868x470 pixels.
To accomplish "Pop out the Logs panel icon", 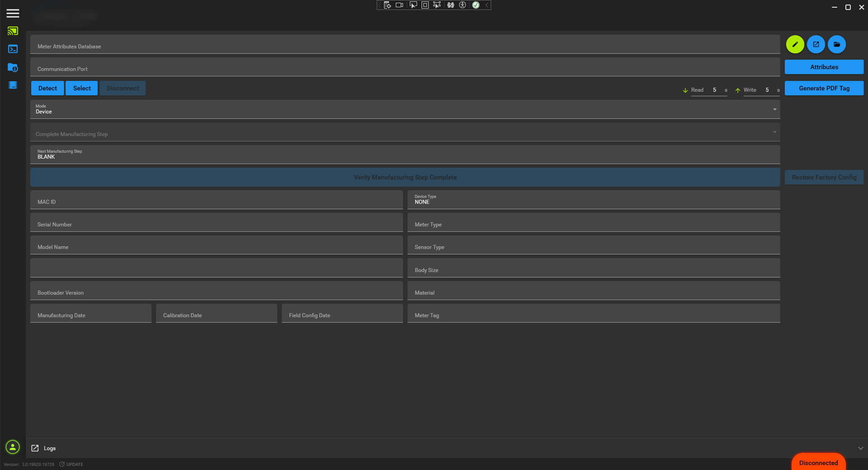I will pos(35,448).
